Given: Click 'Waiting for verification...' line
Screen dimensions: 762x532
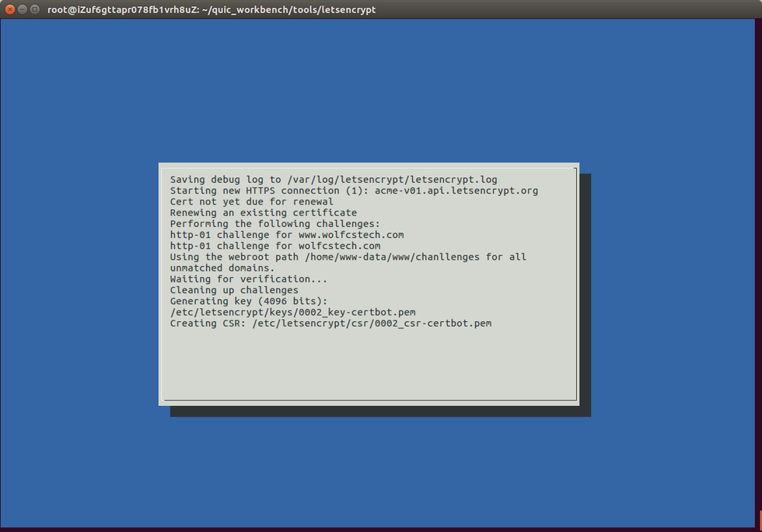Looking at the screenshot, I should point(248,279).
